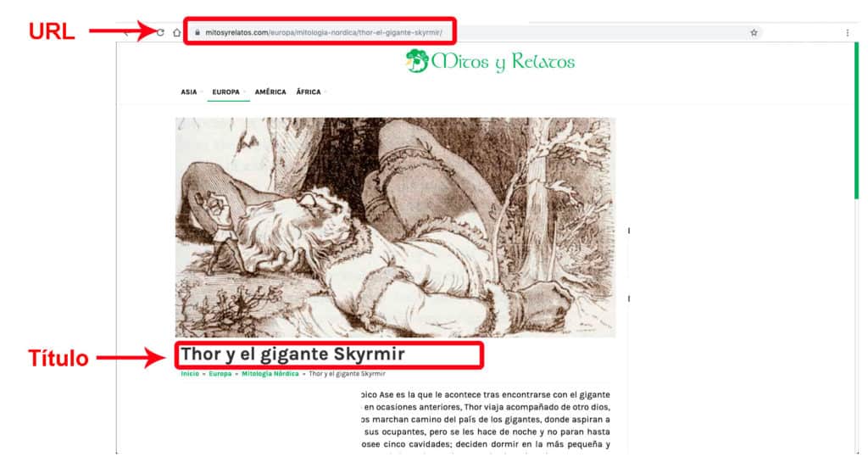This screenshot has width=868, height=463.
Task: Click the text line starting 'en ocasiones anteriores'
Action: tap(487, 407)
